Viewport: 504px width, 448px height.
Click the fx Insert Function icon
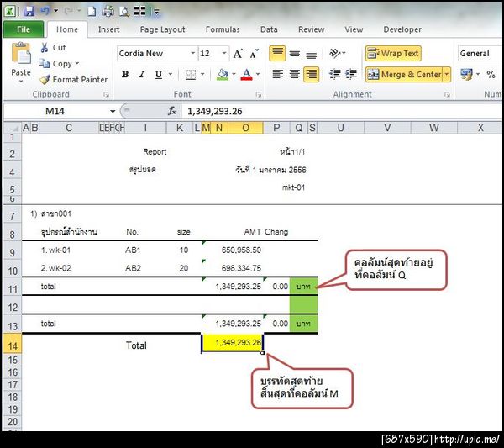[172, 111]
